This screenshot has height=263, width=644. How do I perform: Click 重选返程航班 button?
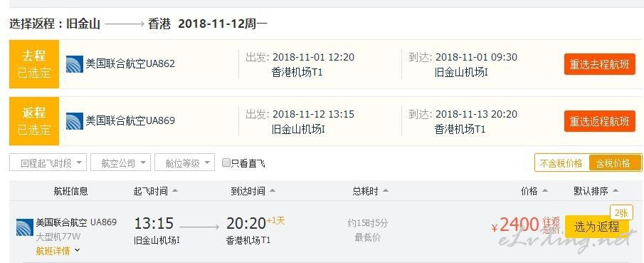[600, 121]
